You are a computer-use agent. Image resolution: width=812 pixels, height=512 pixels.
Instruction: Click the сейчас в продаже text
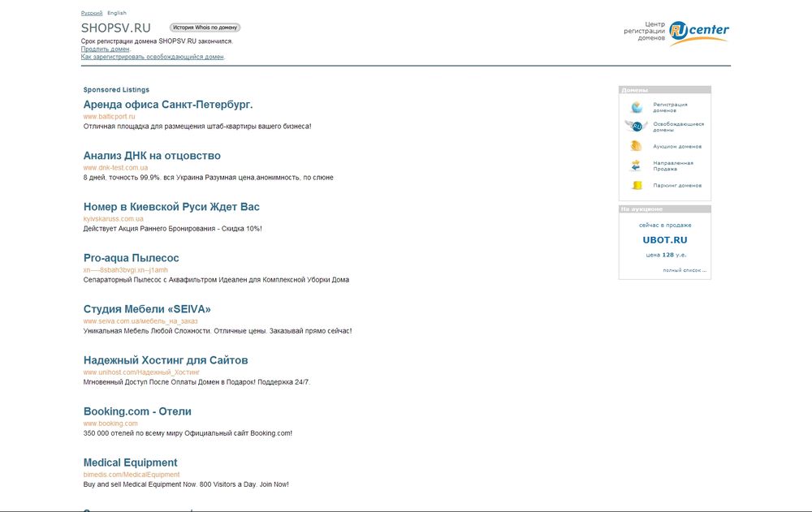665,226
